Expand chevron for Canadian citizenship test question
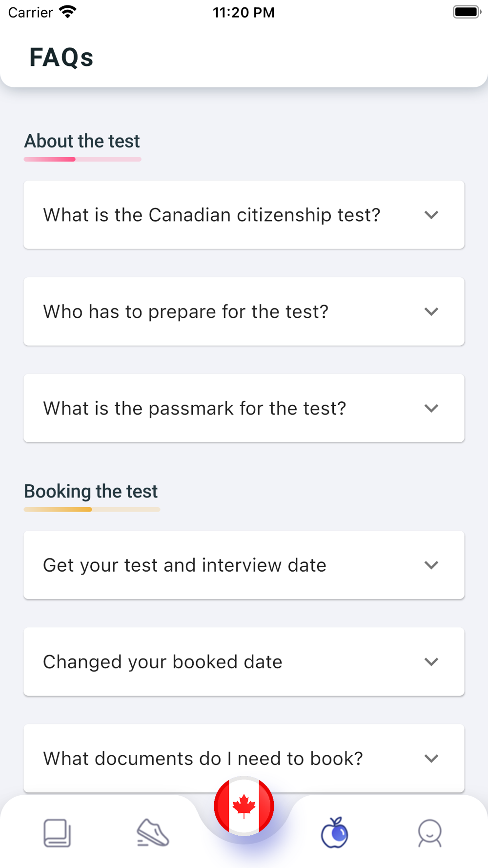 (431, 215)
